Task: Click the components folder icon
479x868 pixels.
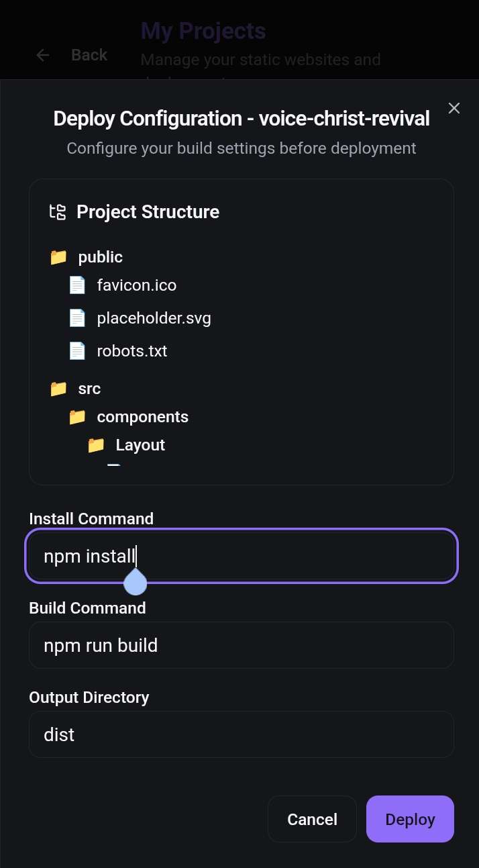Action: coord(77,417)
